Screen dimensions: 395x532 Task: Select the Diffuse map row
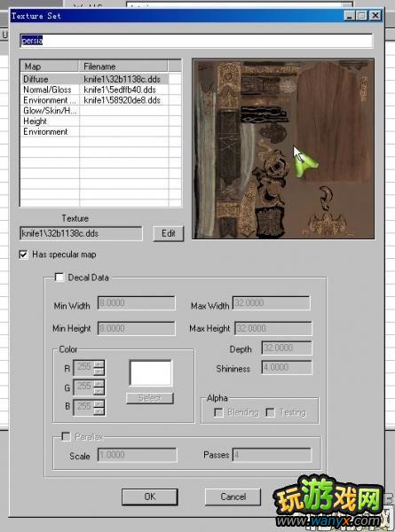[95, 80]
